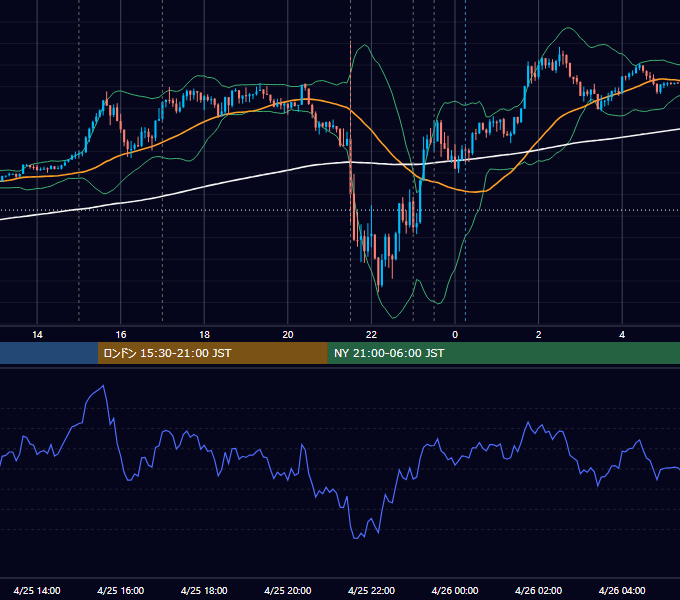The height and width of the screenshot is (600, 680).
Task: Click the upper Bollinger band peak near 22:00
Action: point(365,45)
